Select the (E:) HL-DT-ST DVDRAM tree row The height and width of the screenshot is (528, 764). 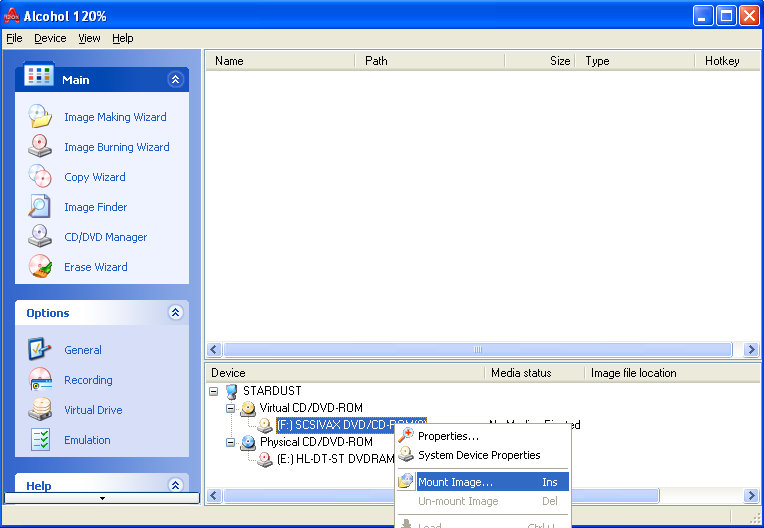click(335, 459)
